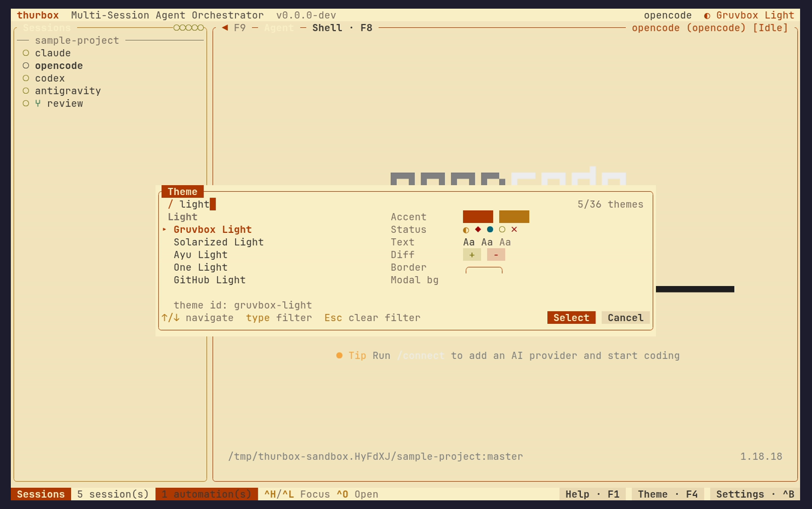Screen dimensions: 812x509
Task: Click the sample-project group header
Action: (77, 41)
